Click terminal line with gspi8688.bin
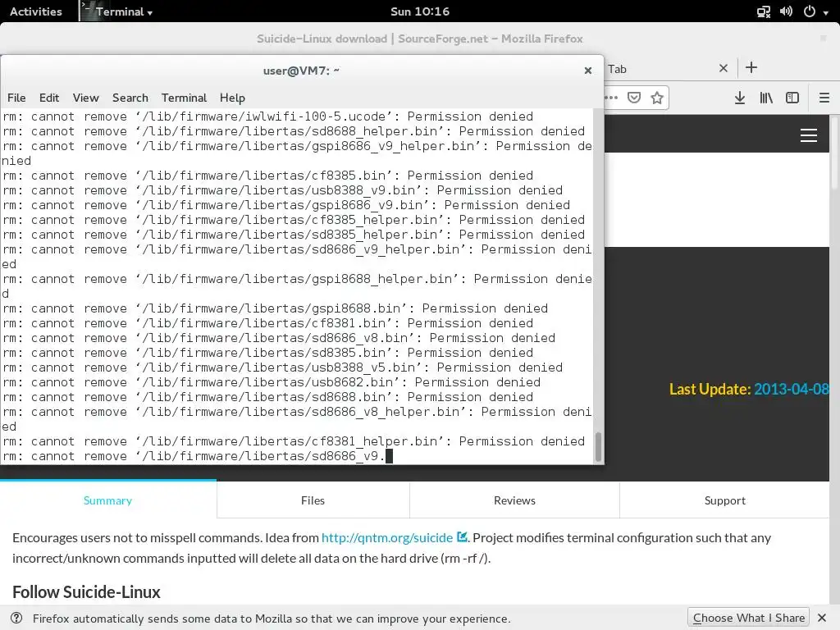 coord(275,308)
